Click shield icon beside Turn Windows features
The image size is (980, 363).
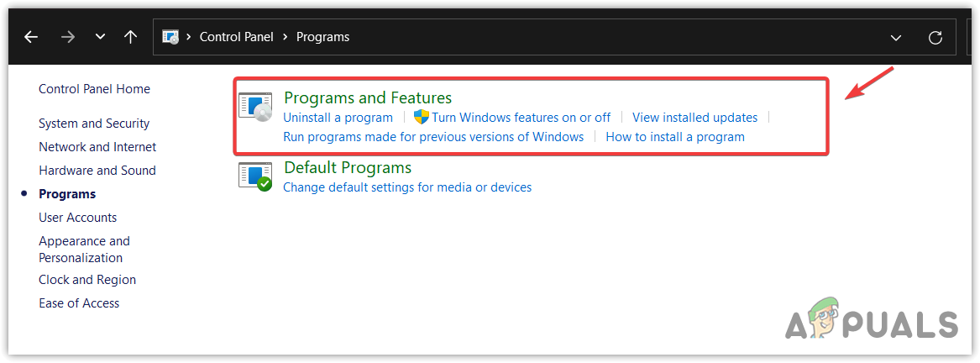pyautogui.click(x=422, y=118)
